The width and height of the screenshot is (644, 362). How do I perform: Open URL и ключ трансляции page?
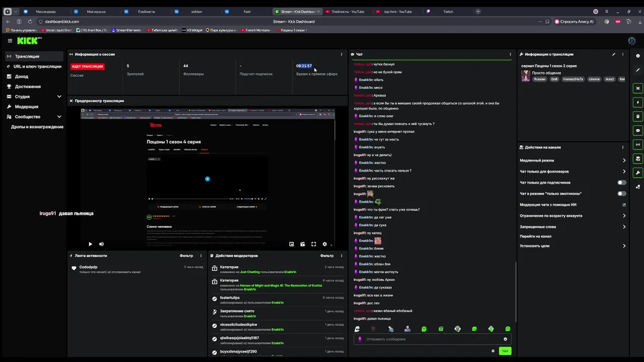point(34,66)
